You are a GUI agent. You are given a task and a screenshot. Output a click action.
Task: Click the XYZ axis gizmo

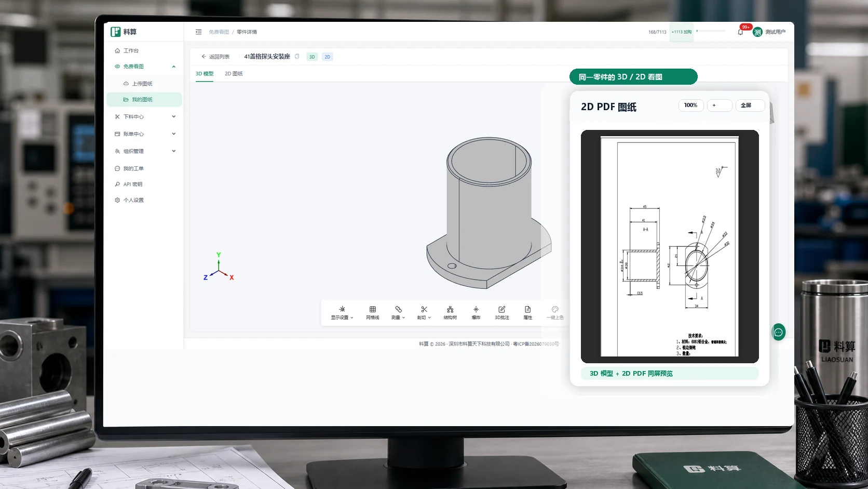point(219,267)
